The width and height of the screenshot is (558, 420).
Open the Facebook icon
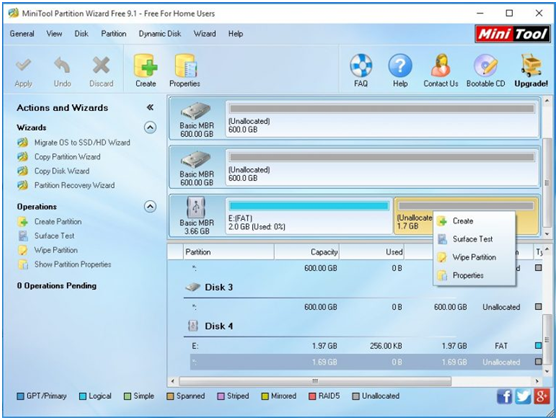coord(504,396)
